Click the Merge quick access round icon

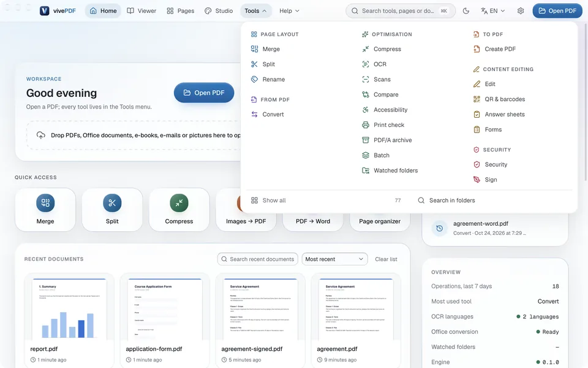[x=45, y=203]
